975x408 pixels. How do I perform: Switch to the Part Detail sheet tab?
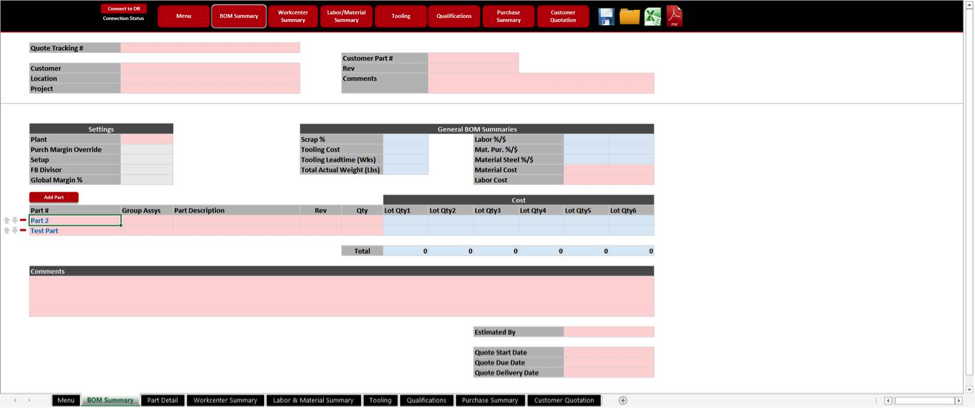pos(162,400)
